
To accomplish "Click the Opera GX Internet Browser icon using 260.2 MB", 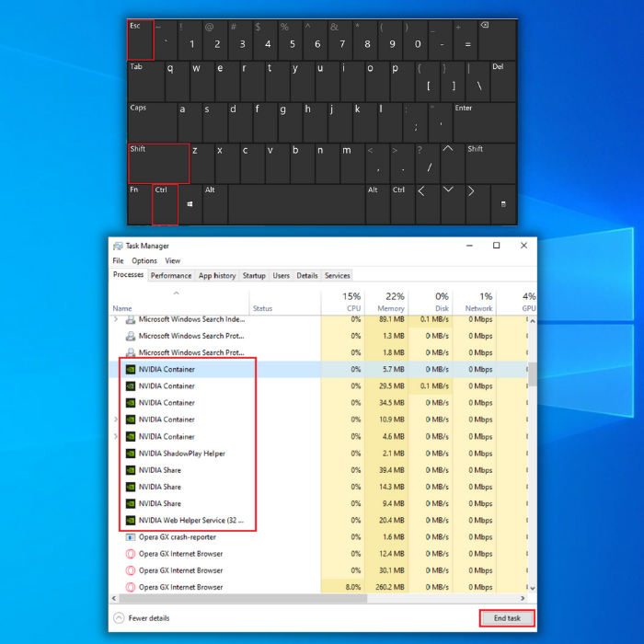I will pos(131,587).
